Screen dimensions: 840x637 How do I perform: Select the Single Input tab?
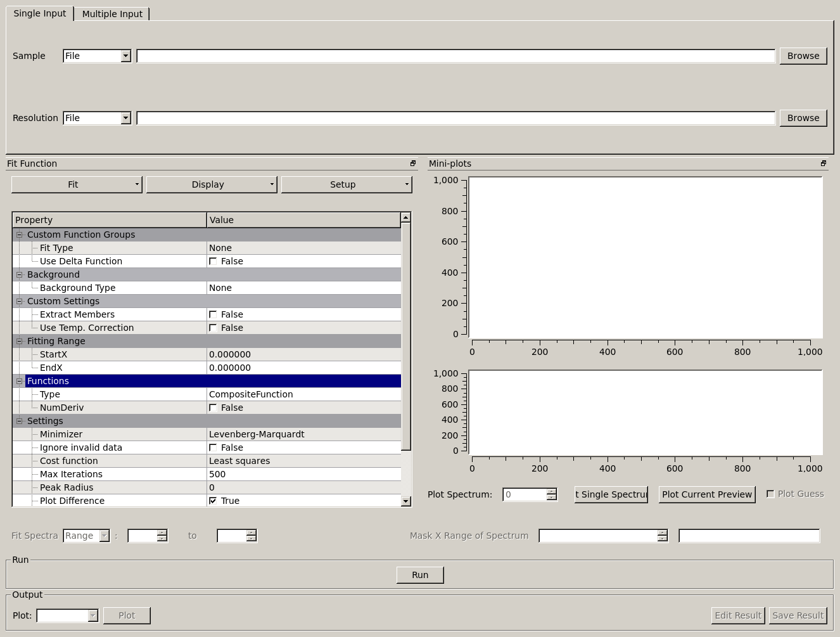pyautogui.click(x=40, y=13)
